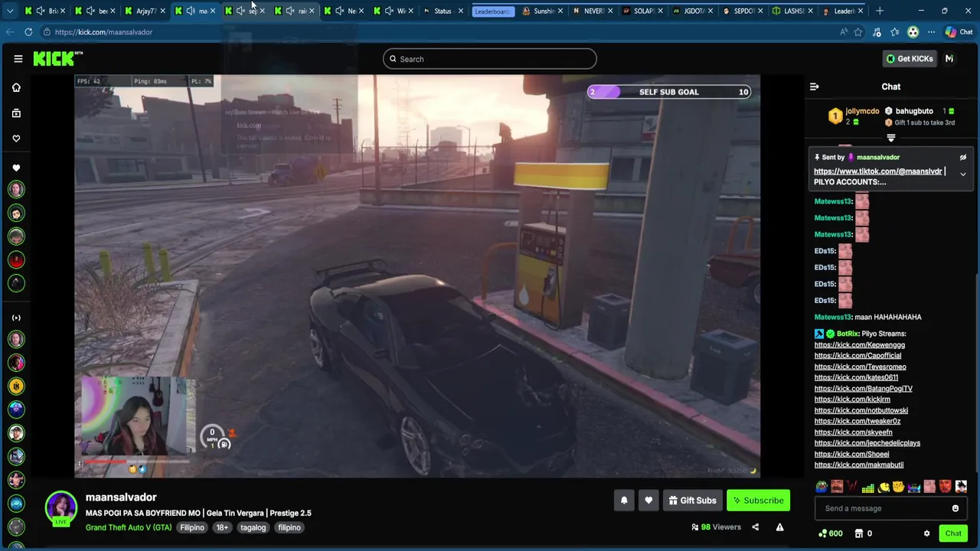Viewport: 980px width, 551px height.
Task: Click the self sub goal progress bar
Action: coord(669,92)
